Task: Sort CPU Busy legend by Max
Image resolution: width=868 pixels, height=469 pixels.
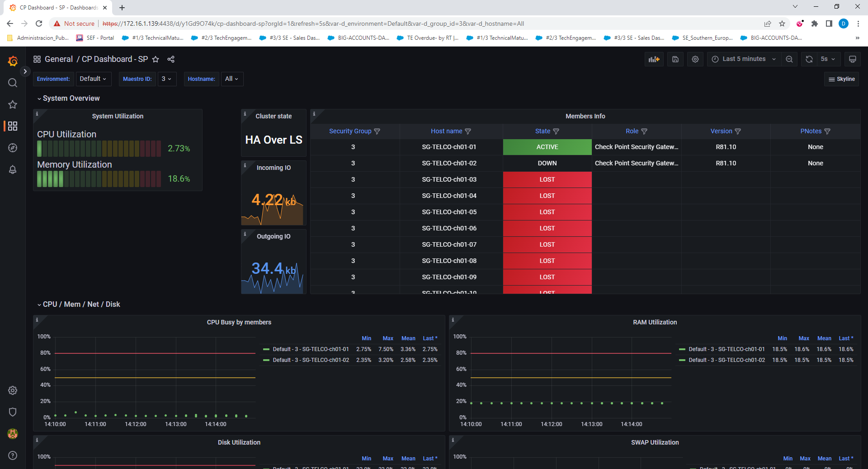Action: [388, 338]
